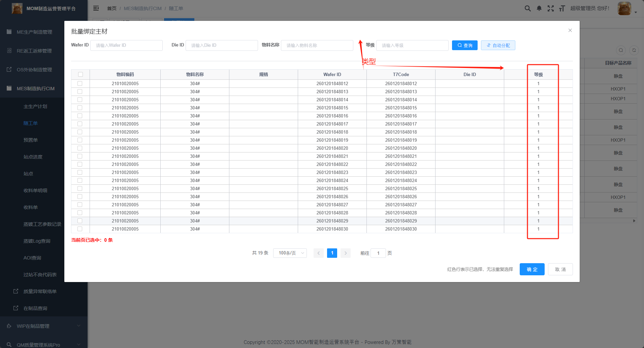The height and width of the screenshot is (348, 644).
Task: Click the 自动分配 button
Action: 498,45
